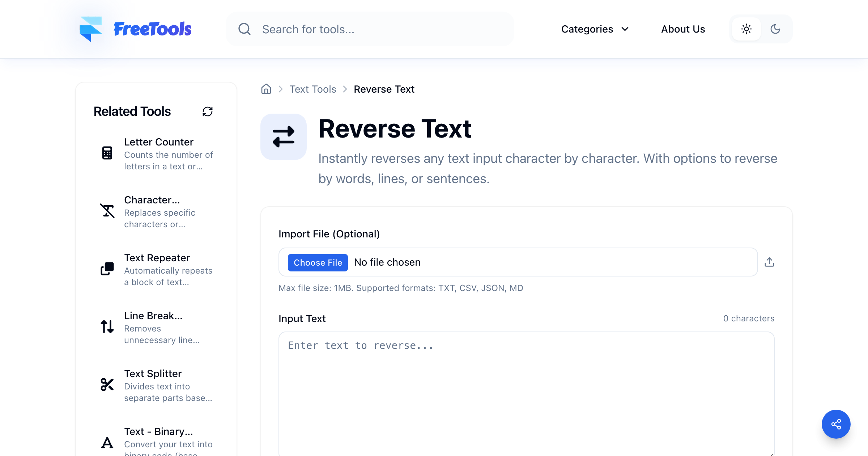
Task: Focus the Search for tools field
Action: tap(370, 29)
